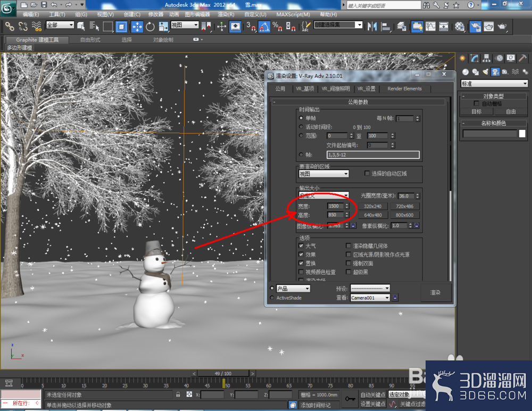Screen dimensions: 532x411
Task: Open the MAXScript(M) menu
Action: click(293, 14)
